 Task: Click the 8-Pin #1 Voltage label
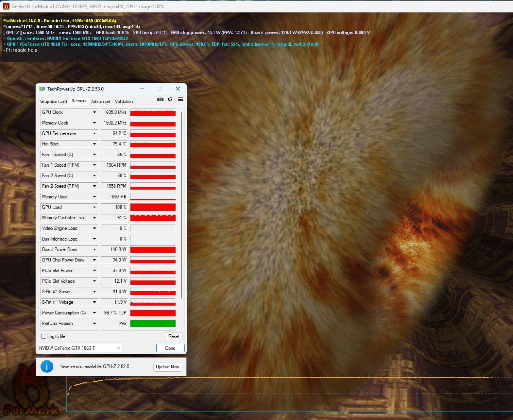tap(57, 302)
